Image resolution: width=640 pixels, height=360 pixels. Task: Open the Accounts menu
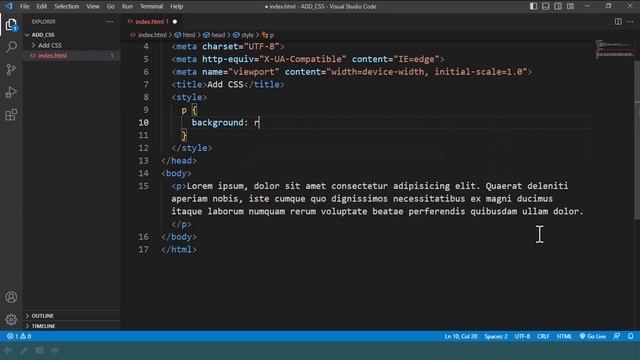point(11,297)
